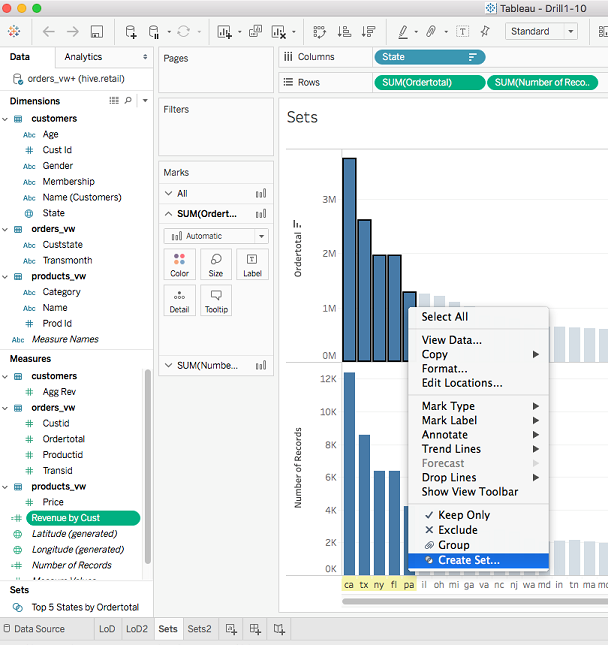
Task: Open the Standard view size dropdown
Action: (x=542, y=32)
